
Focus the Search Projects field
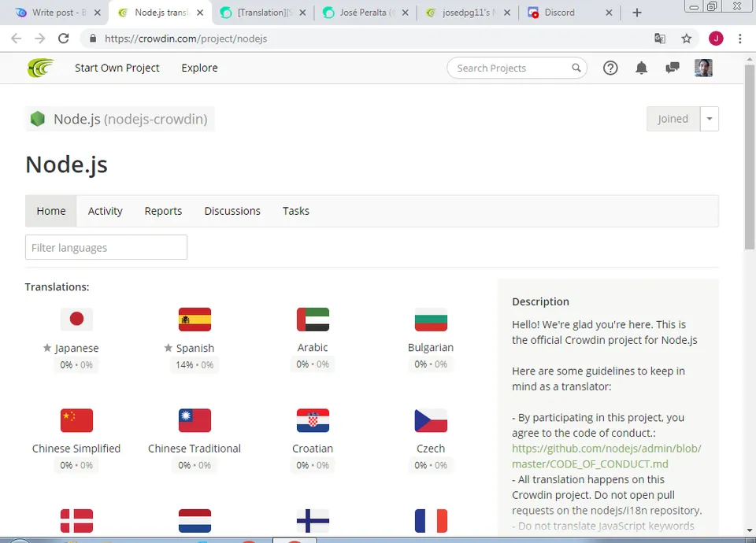517,68
